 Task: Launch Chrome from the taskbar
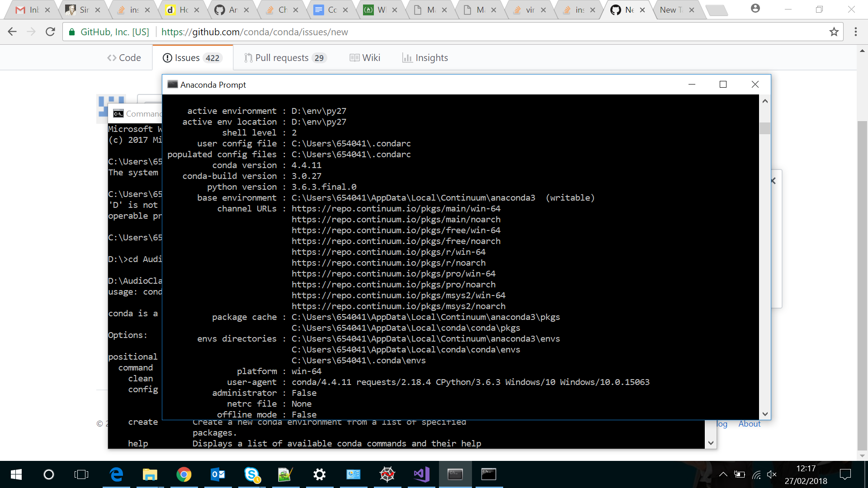[x=184, y=474]
